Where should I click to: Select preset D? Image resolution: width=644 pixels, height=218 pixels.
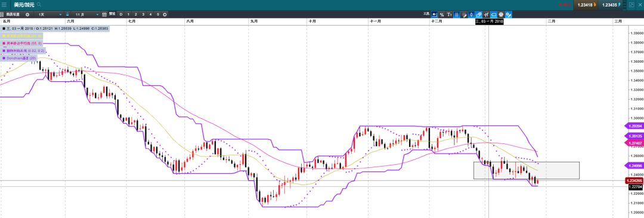coord(120,14)
